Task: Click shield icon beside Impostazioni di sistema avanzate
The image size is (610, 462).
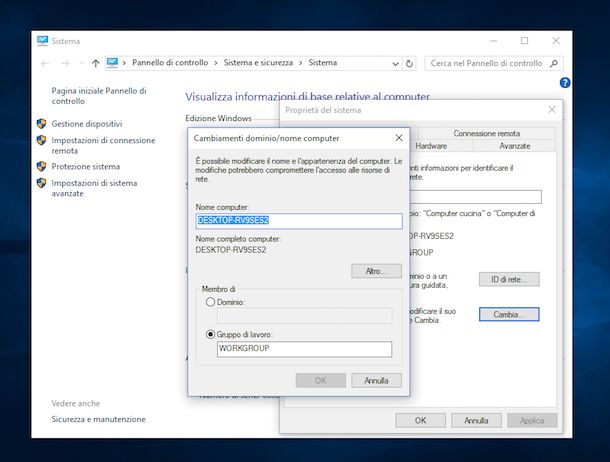Action: pyautogui.click(x=41, y=183)
